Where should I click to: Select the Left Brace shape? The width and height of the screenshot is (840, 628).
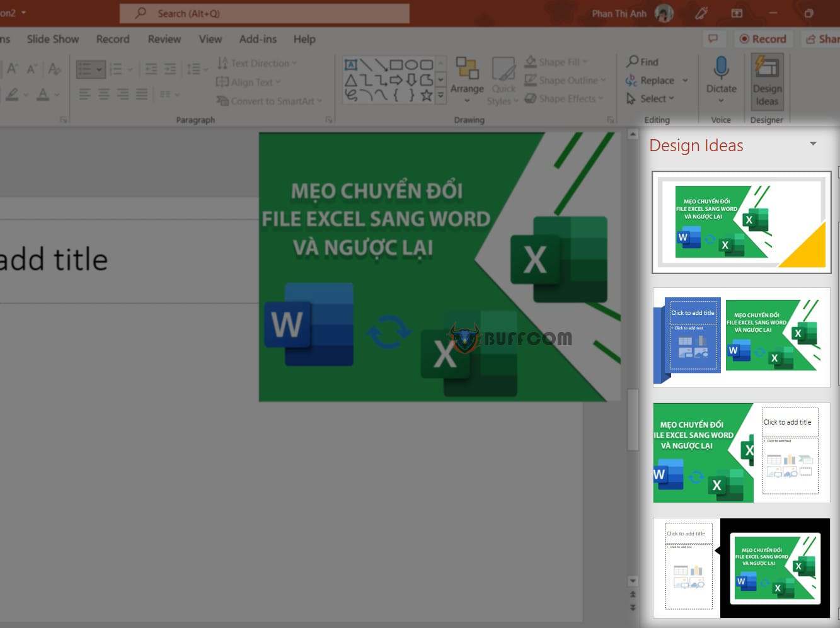coord(396,95)
